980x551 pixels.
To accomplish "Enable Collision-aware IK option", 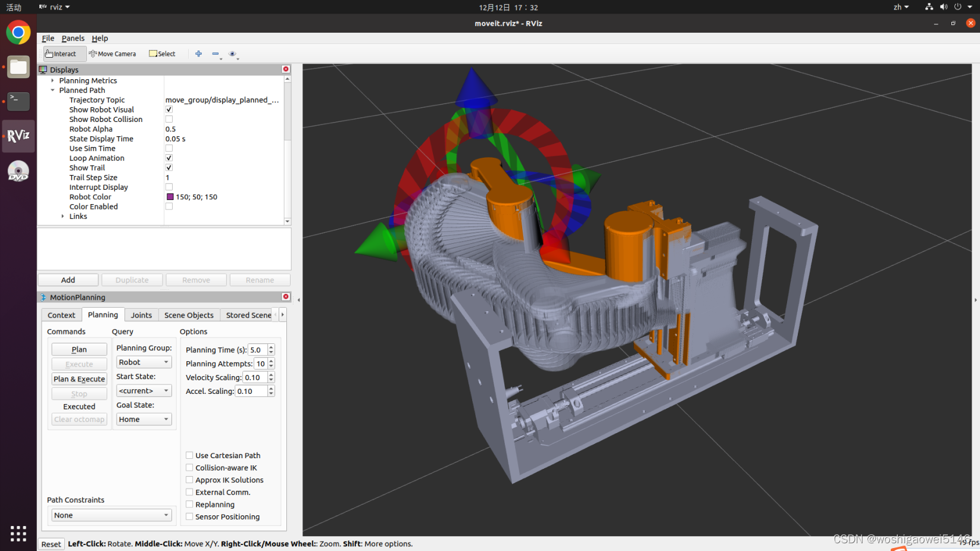I will (189, 468).
